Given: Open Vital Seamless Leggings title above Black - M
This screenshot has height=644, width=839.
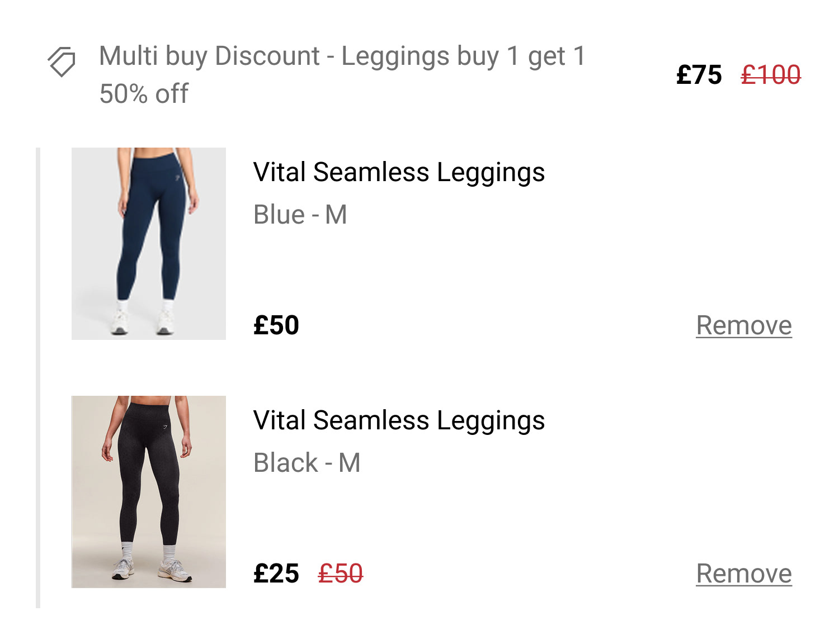Looking at the screenshot, I should pyautogui.click(x=399, y=420).
